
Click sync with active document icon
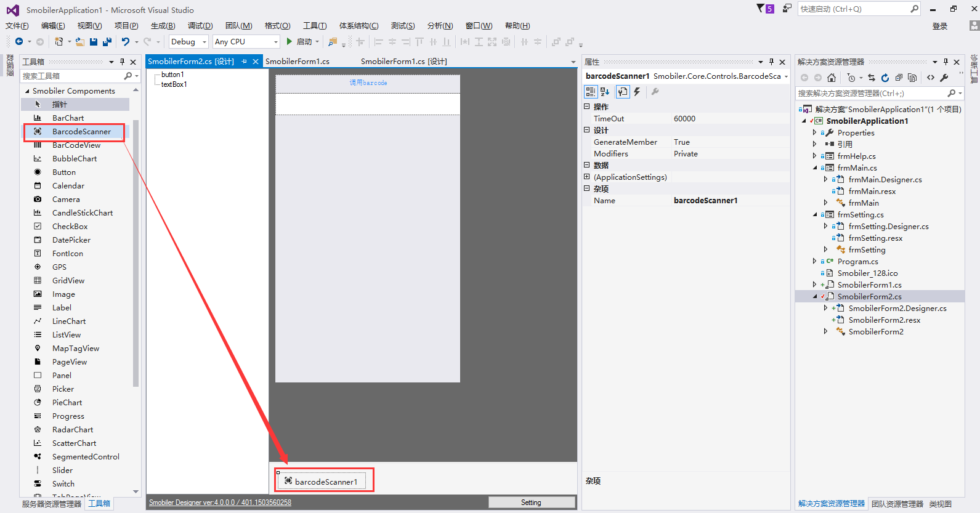click(x=871, y=78)
